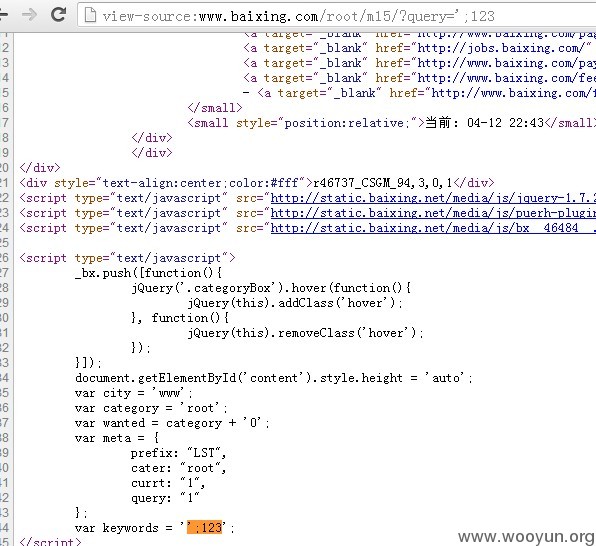Click the removeClass('hover') line

coord(305,333)
